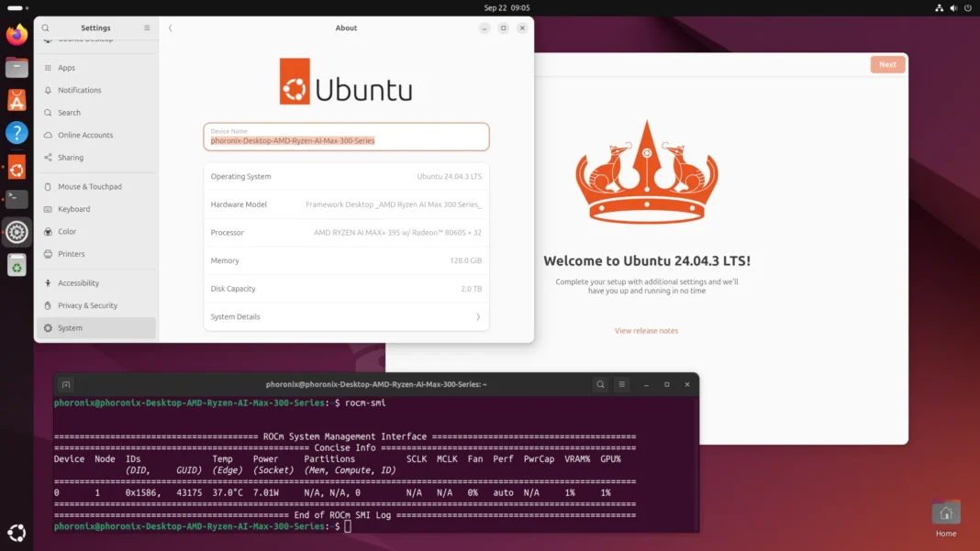This screenshot has height=551, width=980.
Task: Open Firefox from the dock
Action: (x=17, y=35)
